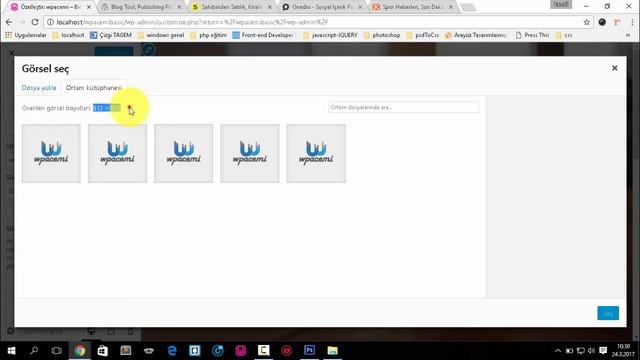Image resolution: width=640 pixels, height=360 pixels.
Task: Open the volume control in system tray
Action: (x=591, y=351)
